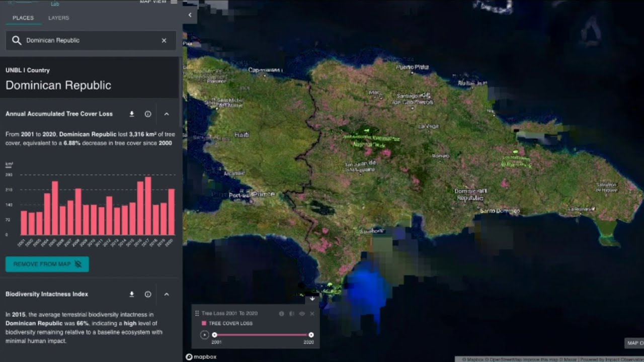Click the La Vega label on map
Screen dimensions: 644x362
pyautogui.click(x=429, y=126)
